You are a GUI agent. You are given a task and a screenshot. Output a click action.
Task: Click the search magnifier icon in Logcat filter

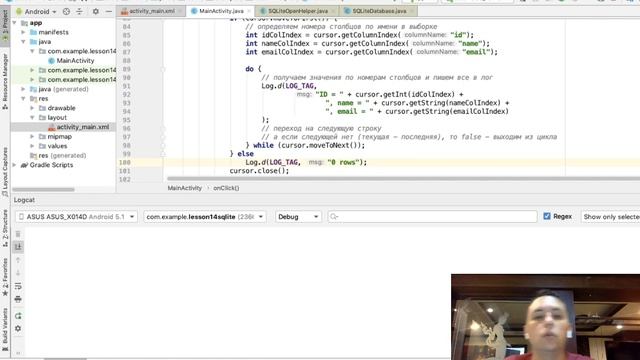click(334, 217)
